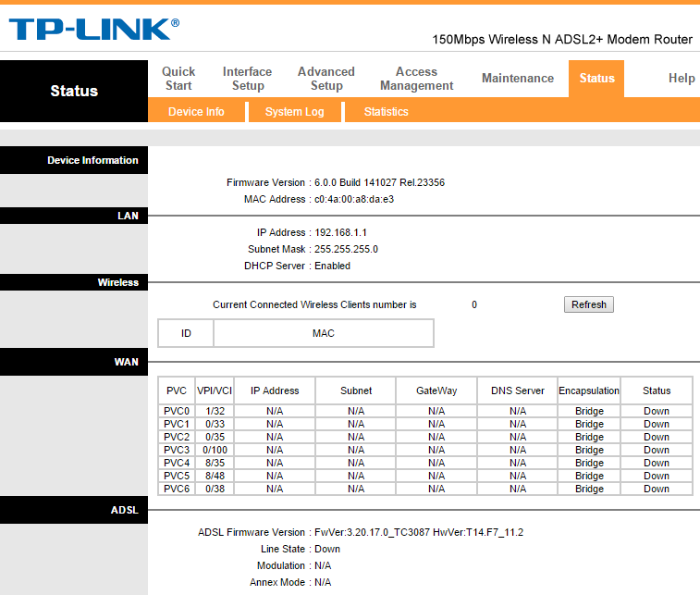Click VPI/VCI value 1/32
Viewport: 700px width, 595px height.
click(x=215, y=411)
